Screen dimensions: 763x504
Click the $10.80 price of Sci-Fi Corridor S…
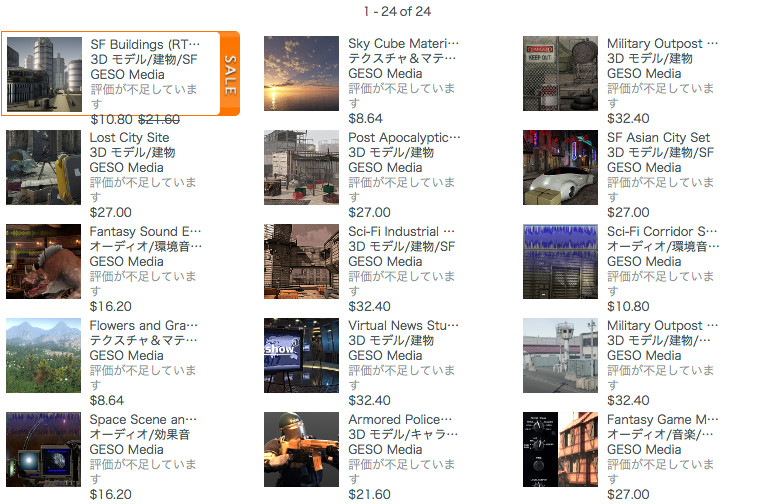[628, 306]
